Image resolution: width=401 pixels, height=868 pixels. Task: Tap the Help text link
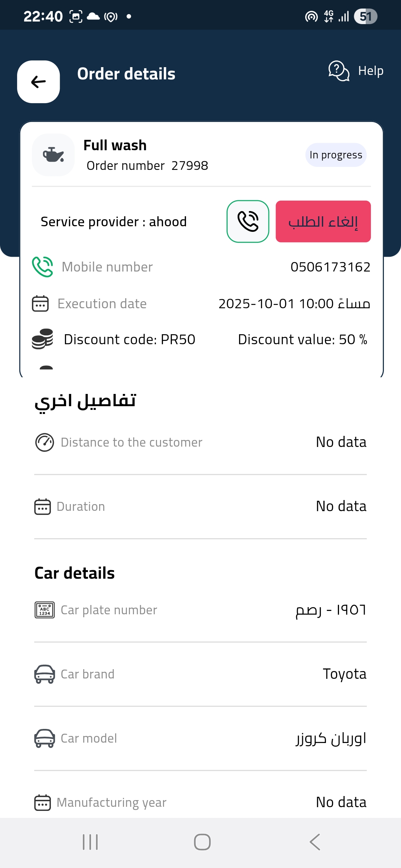[371, 70]
